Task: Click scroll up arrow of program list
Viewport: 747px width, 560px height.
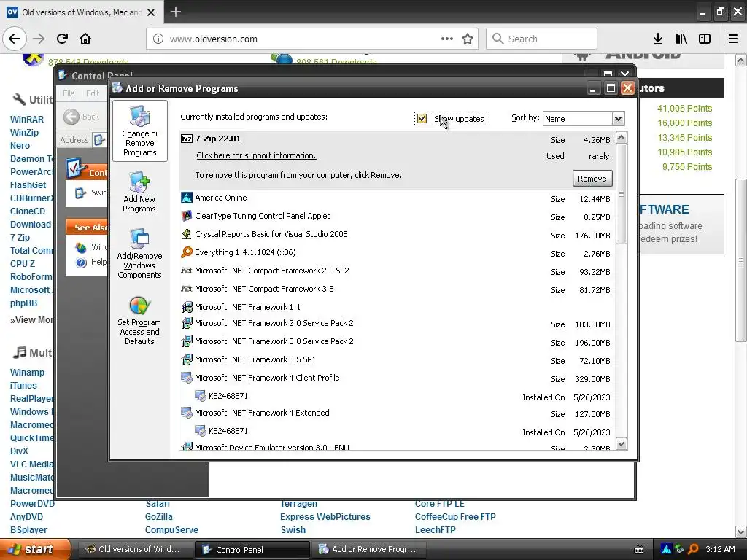Action: [622, 138]
